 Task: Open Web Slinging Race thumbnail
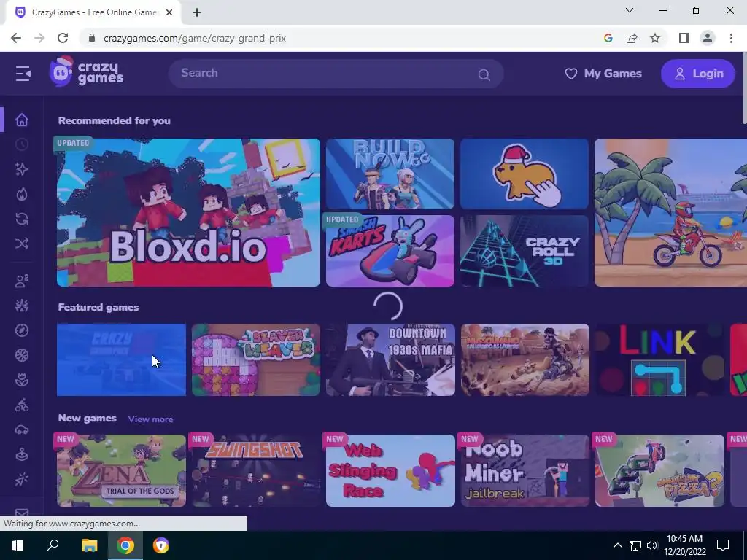(390, 470)
